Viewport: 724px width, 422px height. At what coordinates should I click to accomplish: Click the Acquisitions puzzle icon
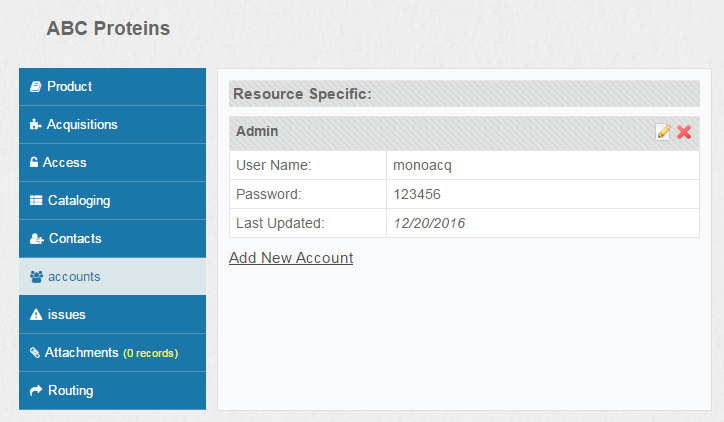click(36, 124)
